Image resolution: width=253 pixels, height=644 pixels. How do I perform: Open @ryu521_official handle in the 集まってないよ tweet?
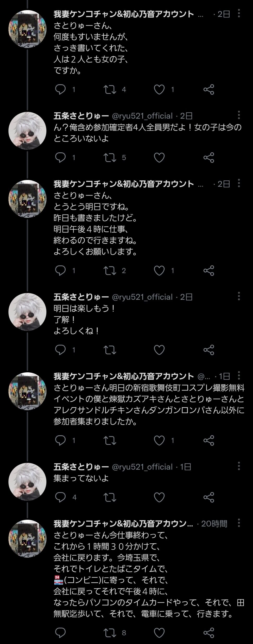tap(142, 467)
